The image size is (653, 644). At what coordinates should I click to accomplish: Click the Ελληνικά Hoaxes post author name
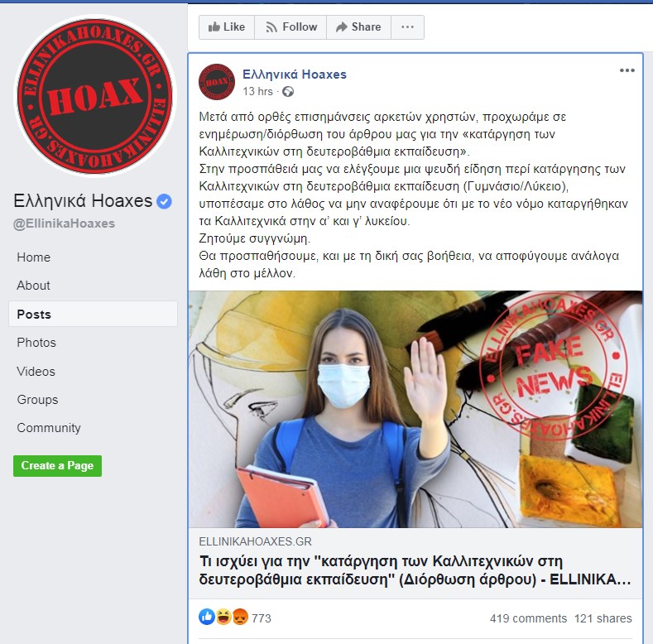295,74
